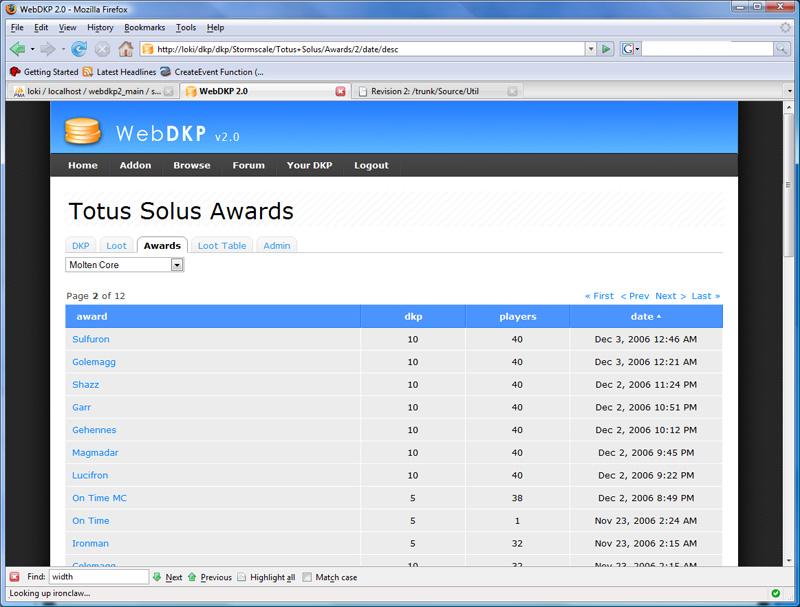Click the Reload page icon
This screenshot has width=800, height=607.
point(79,49)
